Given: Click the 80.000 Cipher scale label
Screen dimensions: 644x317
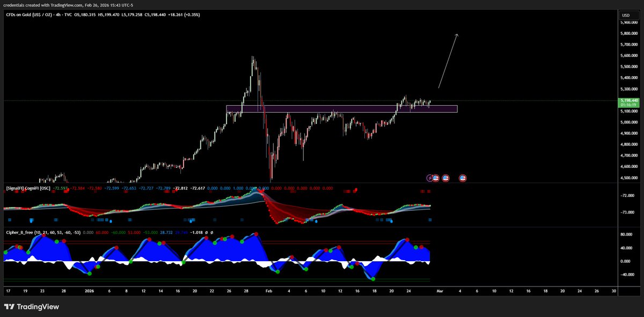Looking at the screenshot, I should [627, 235].
